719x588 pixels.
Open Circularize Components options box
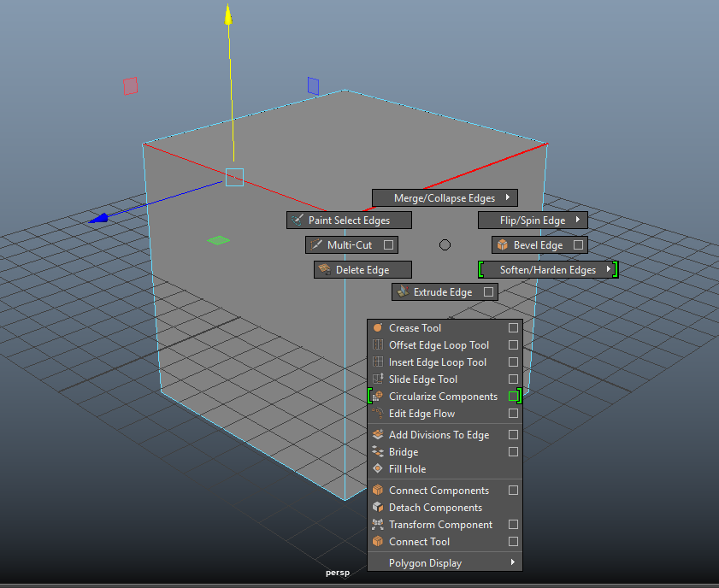coord(513,396)
